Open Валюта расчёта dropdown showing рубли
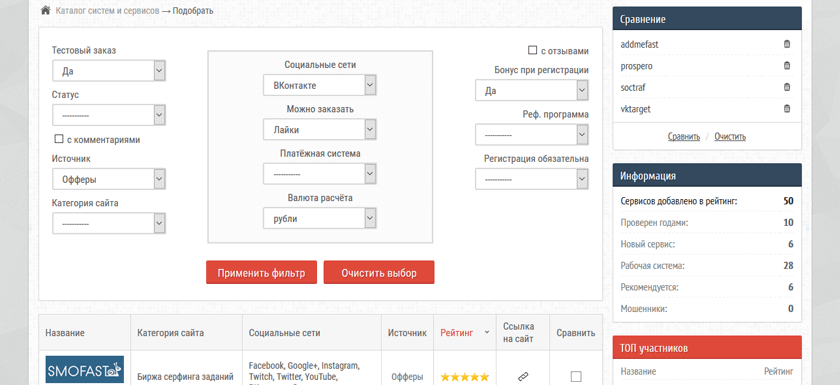 pos(320,218)
